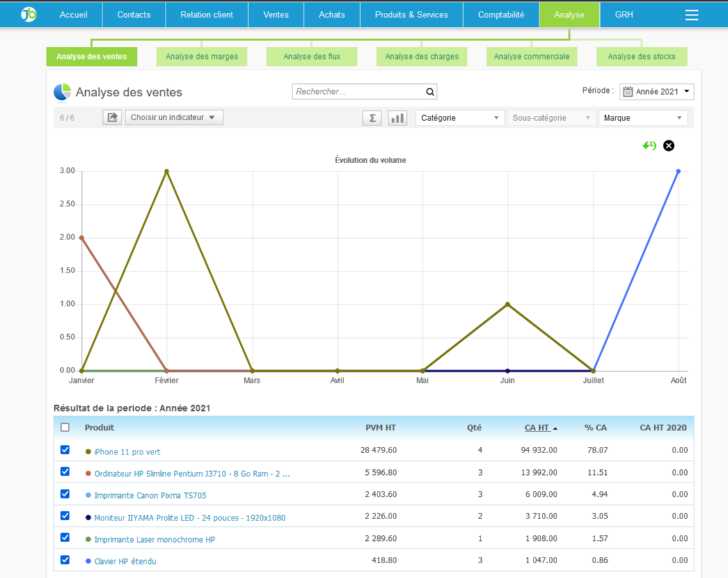The width and height of the screenshot is (728, 578).
Task: Switch to the Analyse des marges tab
Action: [202, 57]
